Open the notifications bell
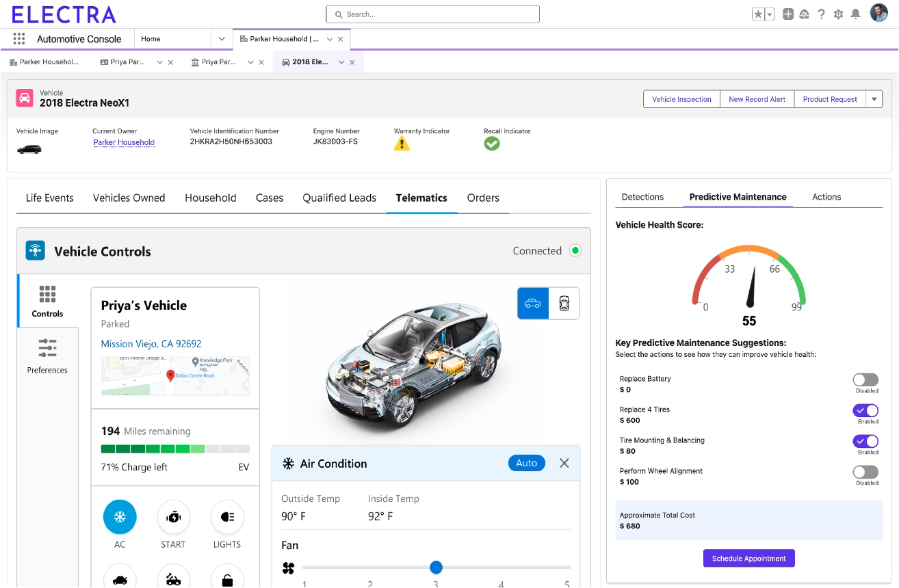The height and width of the screenshot is (588, 899). (855, 14)
